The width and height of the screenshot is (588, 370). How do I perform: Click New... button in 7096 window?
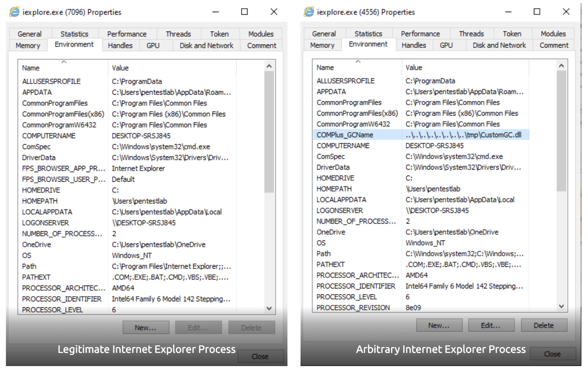click(x=146, y=327)
